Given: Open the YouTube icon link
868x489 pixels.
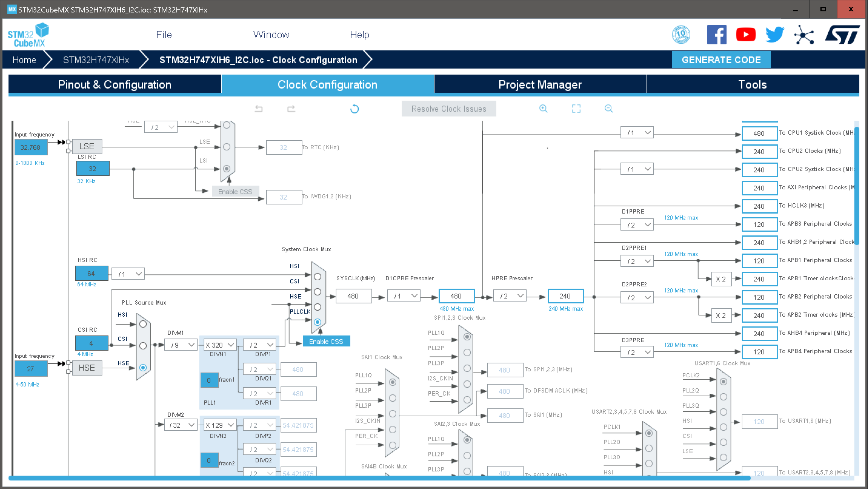Looking at the screenshot, I should [745, 35].
